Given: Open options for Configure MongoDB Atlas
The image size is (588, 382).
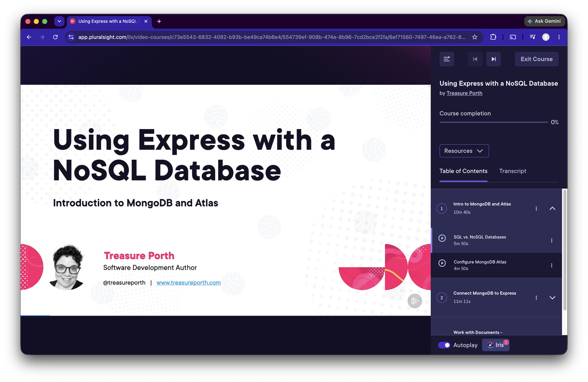Looking at the screenshot, I should [552, 265].
